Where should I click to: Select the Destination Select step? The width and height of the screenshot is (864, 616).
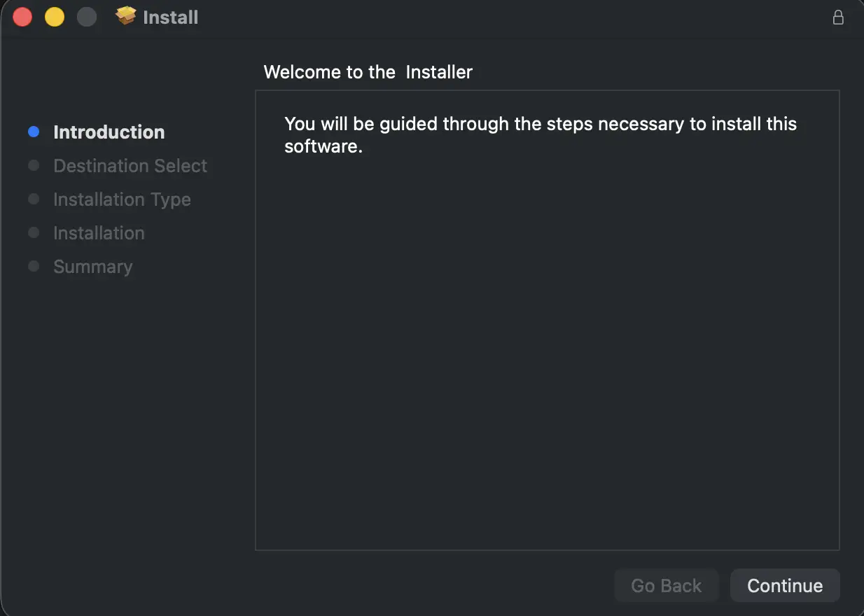click(130, 165)
